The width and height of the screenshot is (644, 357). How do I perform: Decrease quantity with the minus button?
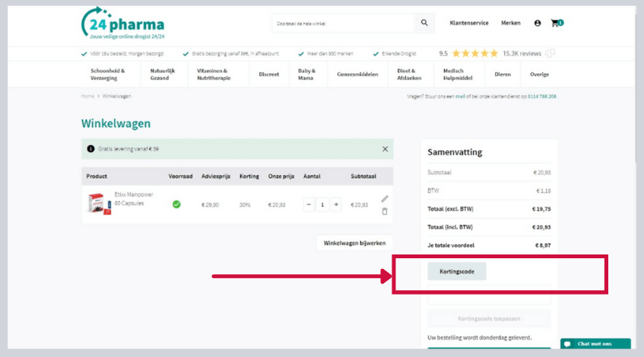point(309,204)
